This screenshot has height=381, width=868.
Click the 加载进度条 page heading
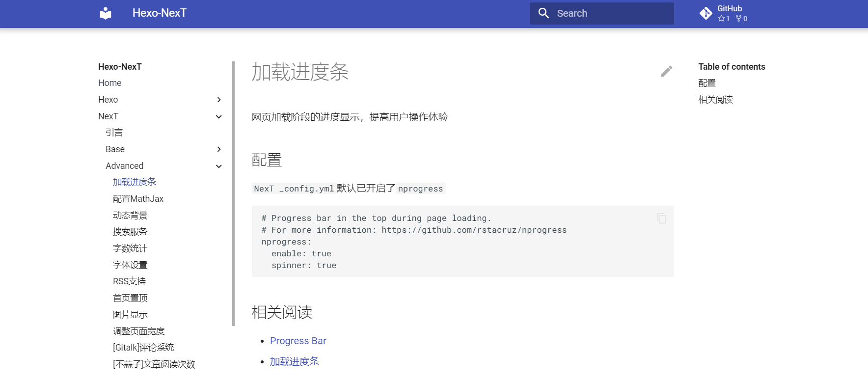(x=300, y=72)
